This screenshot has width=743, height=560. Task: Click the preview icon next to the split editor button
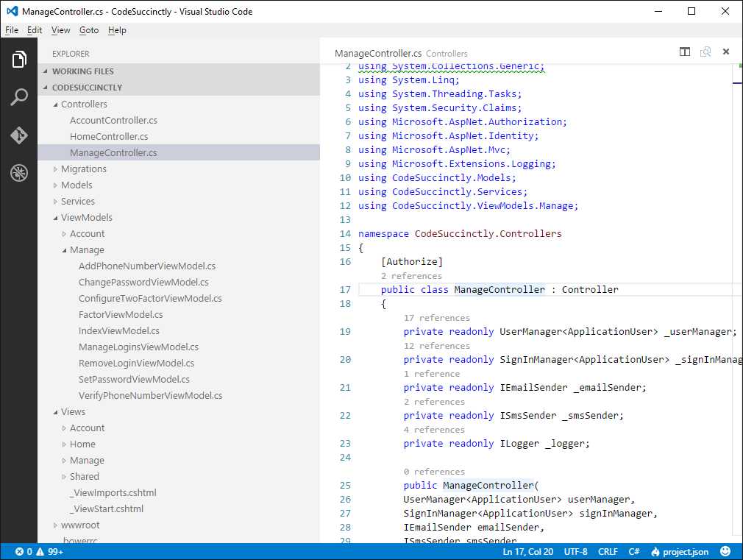click(705, 52)
